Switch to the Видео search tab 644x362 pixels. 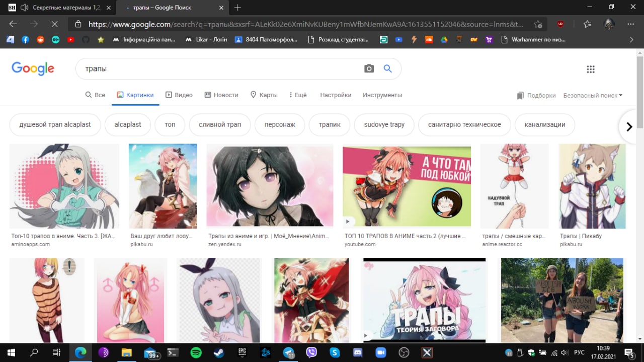(179, 95)
